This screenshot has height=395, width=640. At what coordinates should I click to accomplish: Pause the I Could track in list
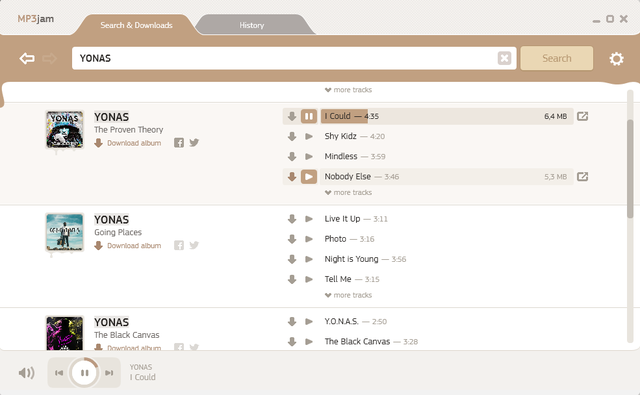(309, 116)
